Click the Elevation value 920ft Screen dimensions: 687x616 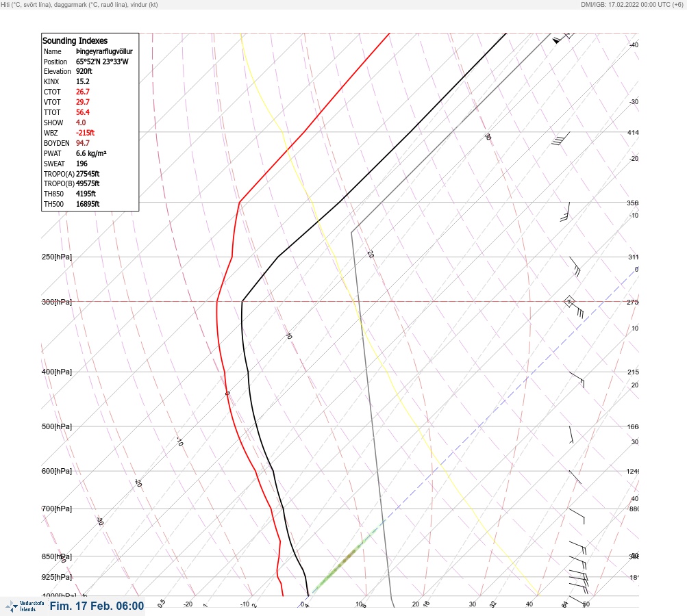[84, 71]
